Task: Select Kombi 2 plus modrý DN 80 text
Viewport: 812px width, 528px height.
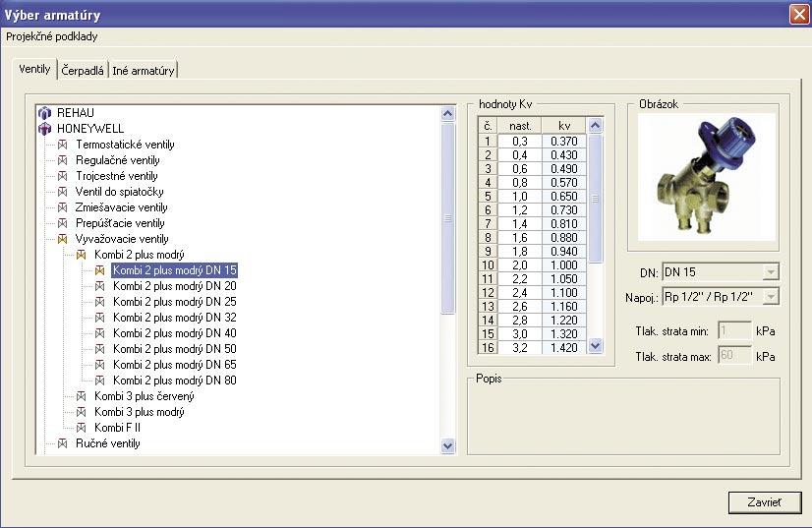Action: point(175,381)
